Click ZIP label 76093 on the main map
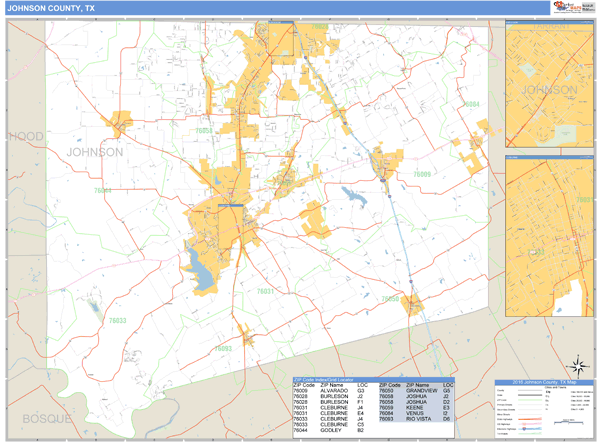 [223, 348]
